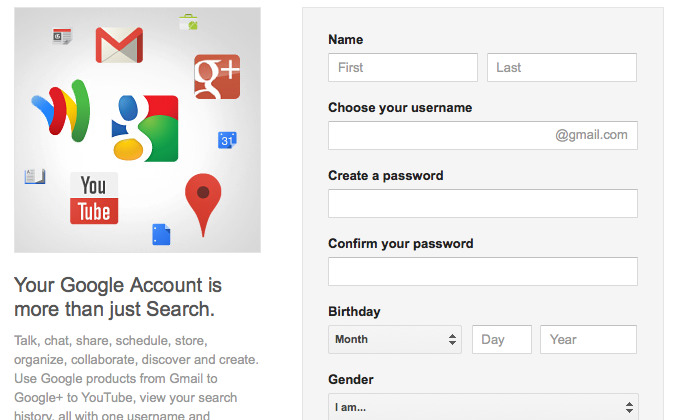The height and width of the screenshot is (420, 680).
Task: Click the Gmail envelope icon
Action: tap(119, 45)
